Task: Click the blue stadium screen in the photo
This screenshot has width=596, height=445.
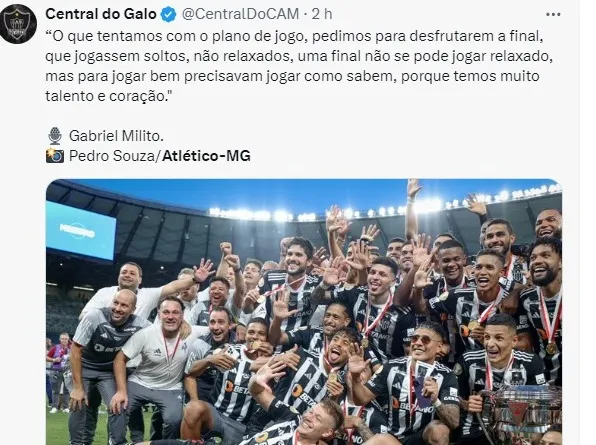Action: 81,231
